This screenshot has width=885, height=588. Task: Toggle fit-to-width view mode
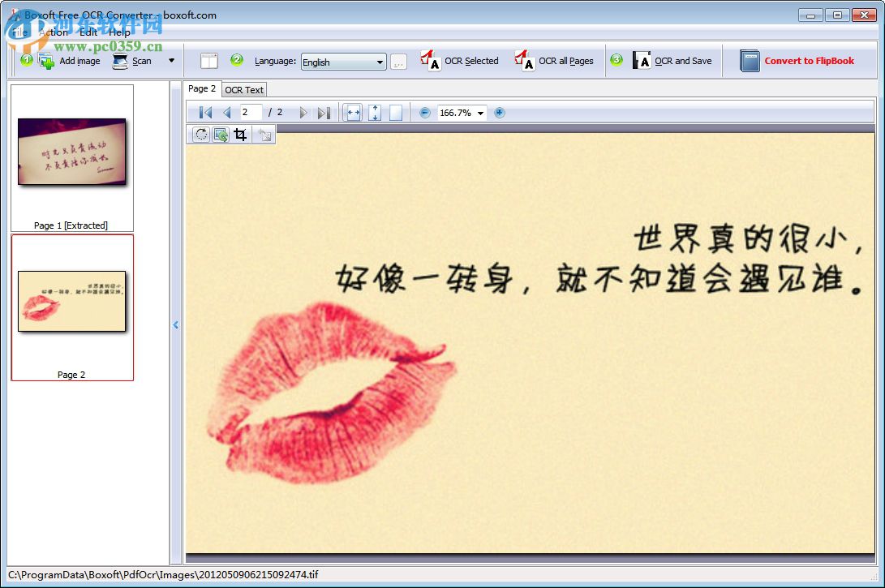point(352,112)
